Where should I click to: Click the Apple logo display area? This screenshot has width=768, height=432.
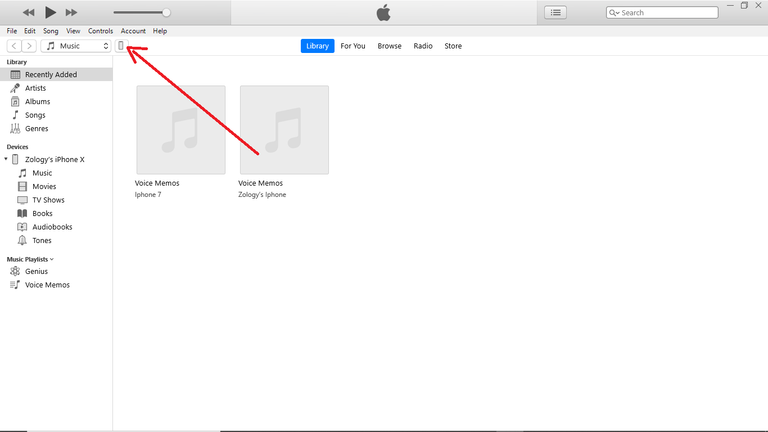point(384,12)
